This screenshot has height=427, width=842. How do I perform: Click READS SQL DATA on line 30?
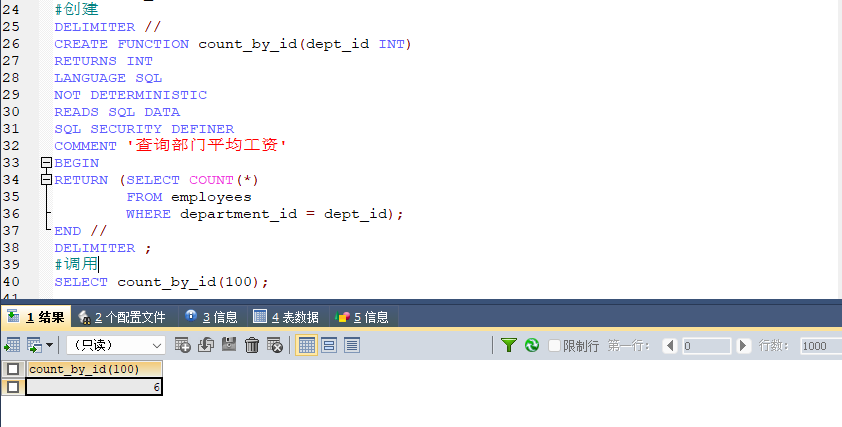coord(117,112)
